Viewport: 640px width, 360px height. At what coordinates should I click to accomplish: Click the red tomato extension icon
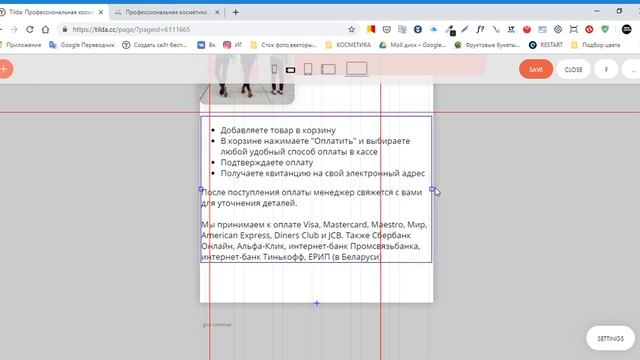(x=527, y=29)
